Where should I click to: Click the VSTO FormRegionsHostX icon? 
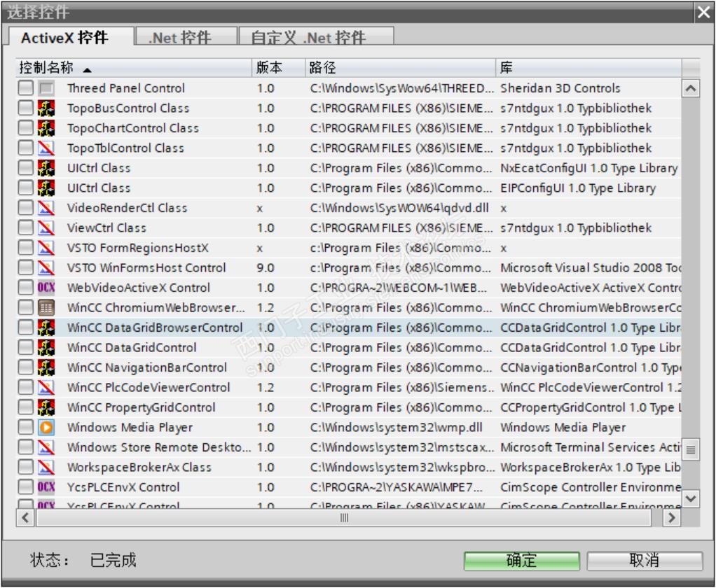tap(46, 248)
